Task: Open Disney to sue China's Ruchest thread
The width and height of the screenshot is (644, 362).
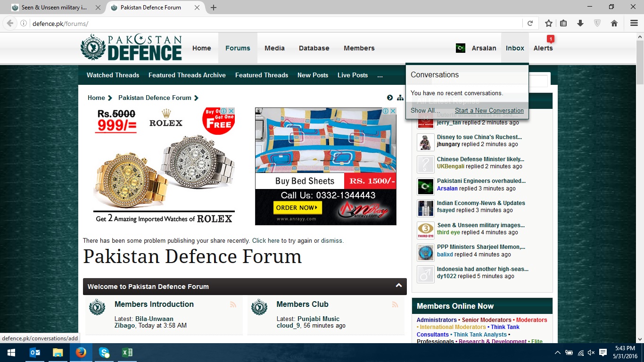Action: [x=479, y=137]
